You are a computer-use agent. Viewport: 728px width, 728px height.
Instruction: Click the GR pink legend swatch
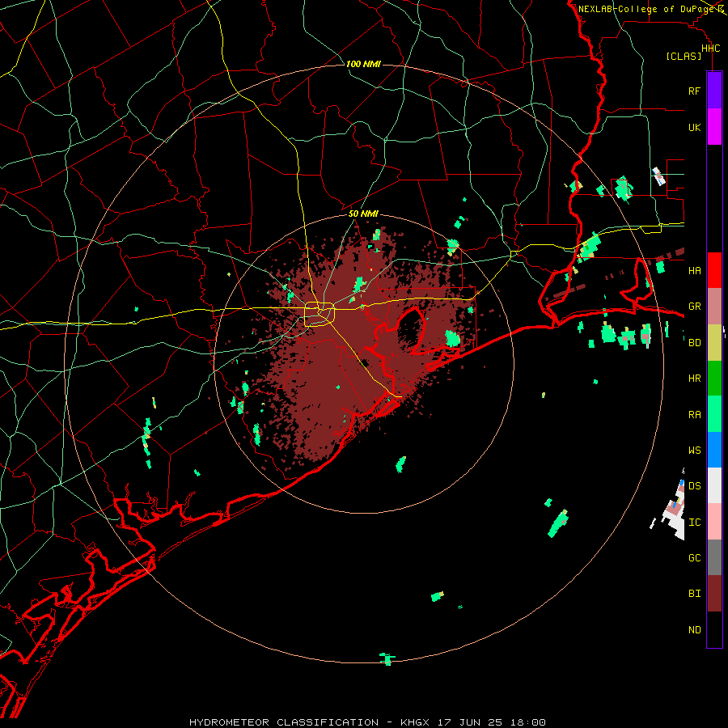tap(714, 307)
